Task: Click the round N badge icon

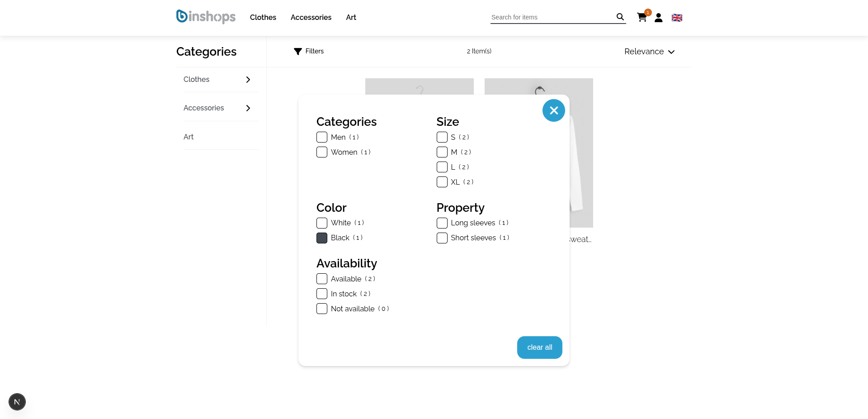Action: click(17, 402)
